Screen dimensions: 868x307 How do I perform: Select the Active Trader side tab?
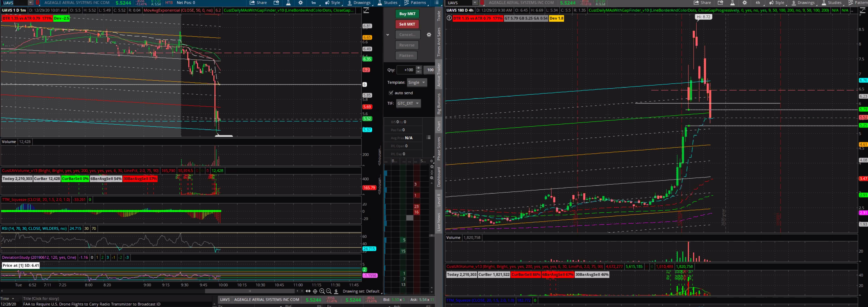(439, 74)
